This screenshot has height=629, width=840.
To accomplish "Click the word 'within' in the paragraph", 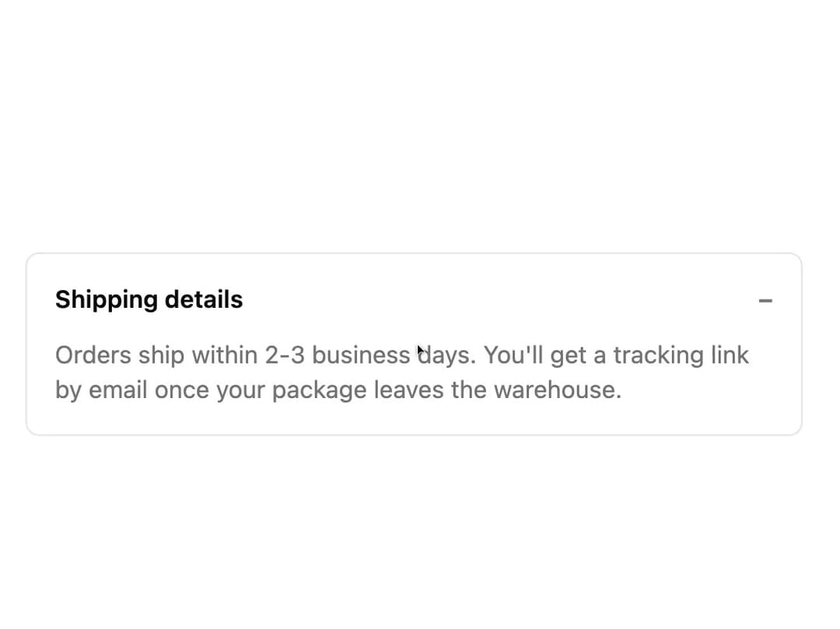I will (225, 355).
